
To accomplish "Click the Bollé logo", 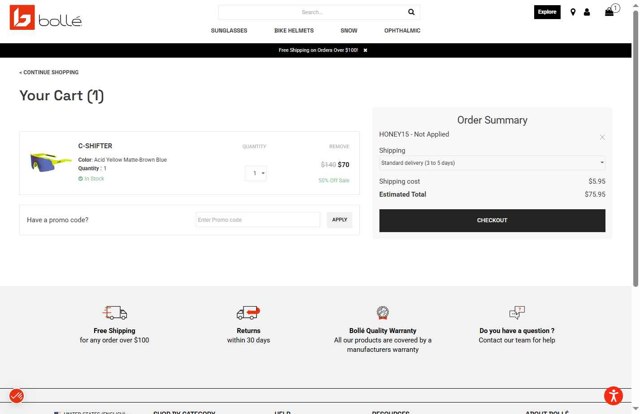I will (x=46, y=18).
